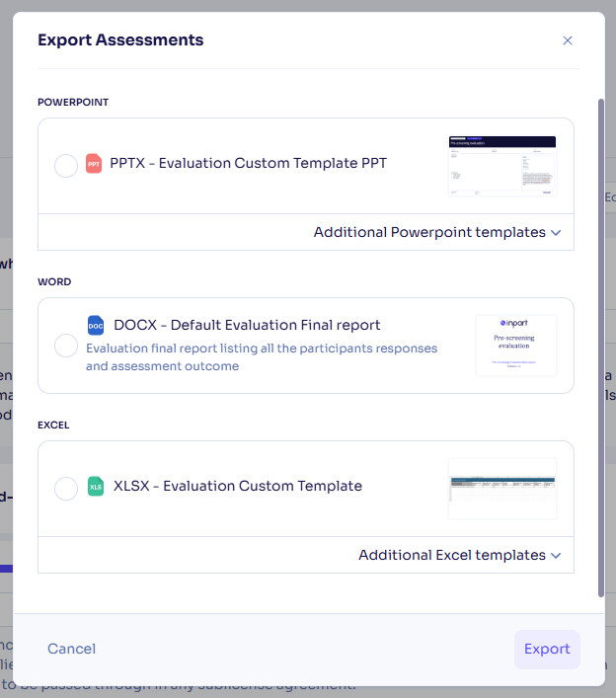Click the blue DOC file icon
Screen dimensions: 616x698
tap(96, 326)
